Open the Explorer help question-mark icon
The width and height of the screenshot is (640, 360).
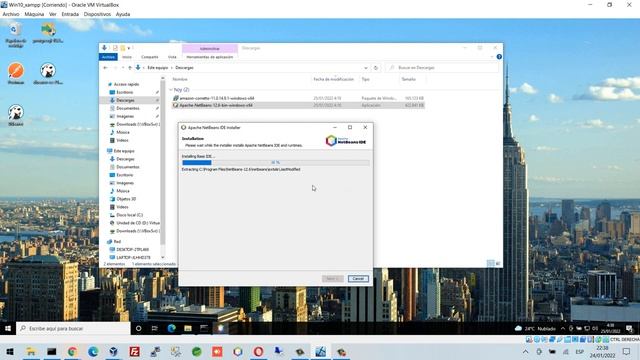pos(499,57)
